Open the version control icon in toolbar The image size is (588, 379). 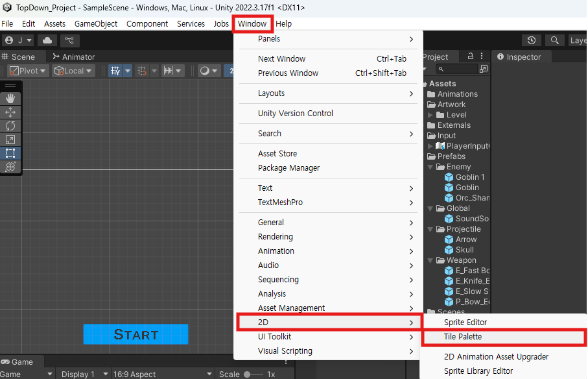69,40
